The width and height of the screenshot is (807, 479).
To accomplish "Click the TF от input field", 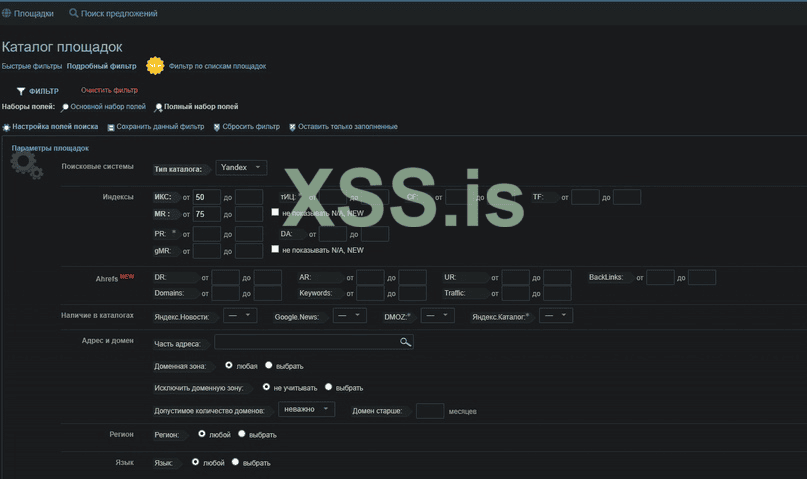I will [585, 197].
